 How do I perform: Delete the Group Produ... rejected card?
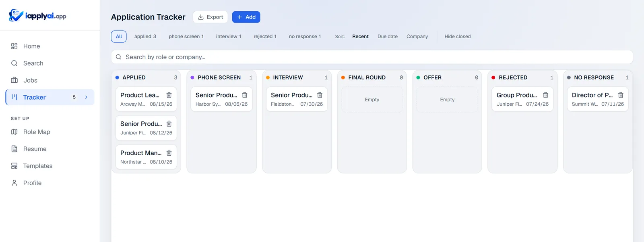(545, 95)
